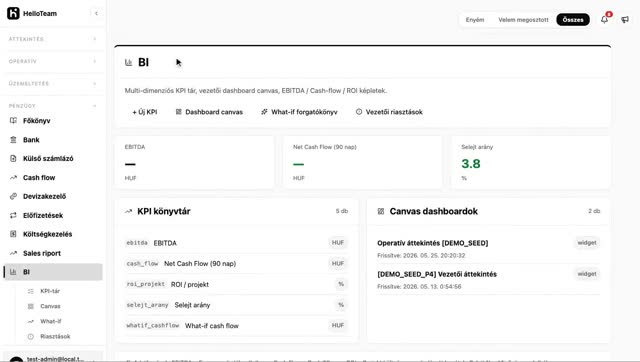The height and width of the screenshot is (362, 640).
Task: Click the What-if submenu icon
Action: [x=31, y=321]
